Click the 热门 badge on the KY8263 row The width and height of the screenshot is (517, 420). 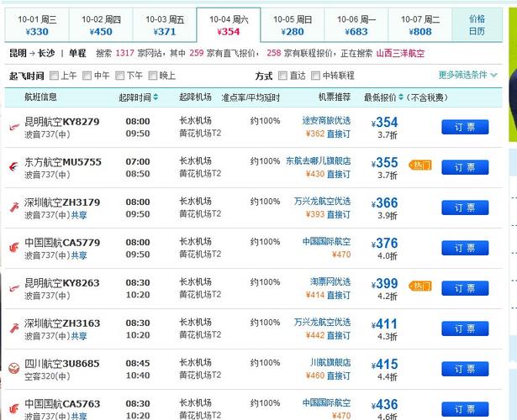(x=419, y=286)
